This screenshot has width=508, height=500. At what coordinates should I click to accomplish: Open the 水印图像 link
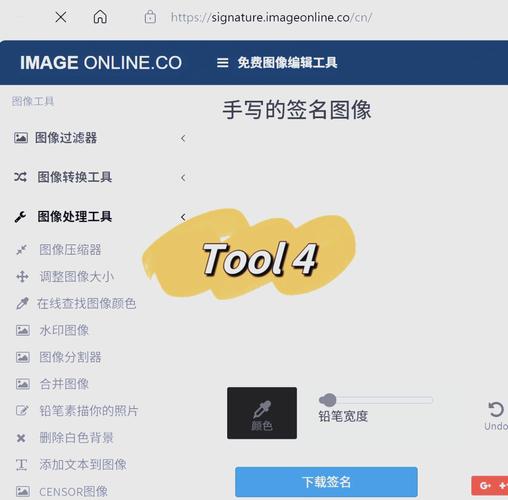(64, 330)
